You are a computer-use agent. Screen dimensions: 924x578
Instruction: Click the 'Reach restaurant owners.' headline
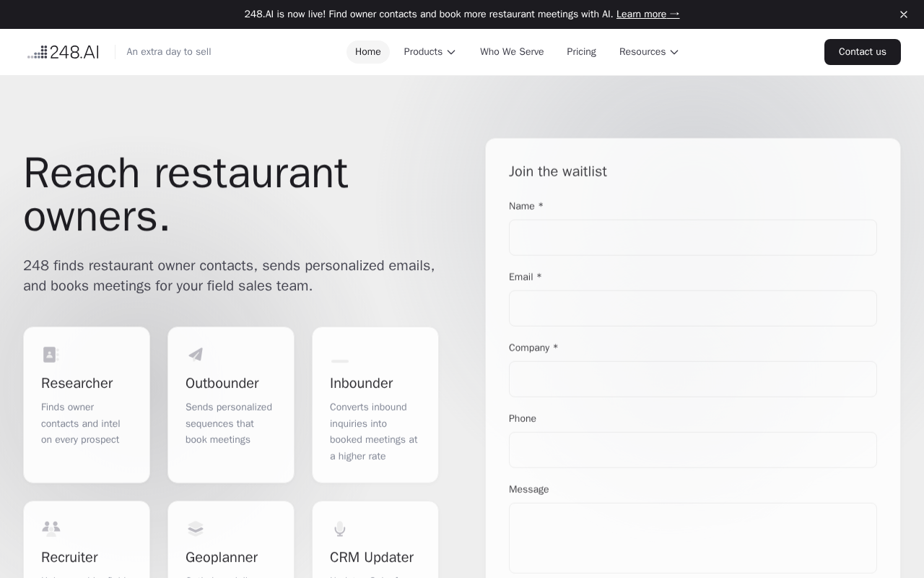[186, 195]
